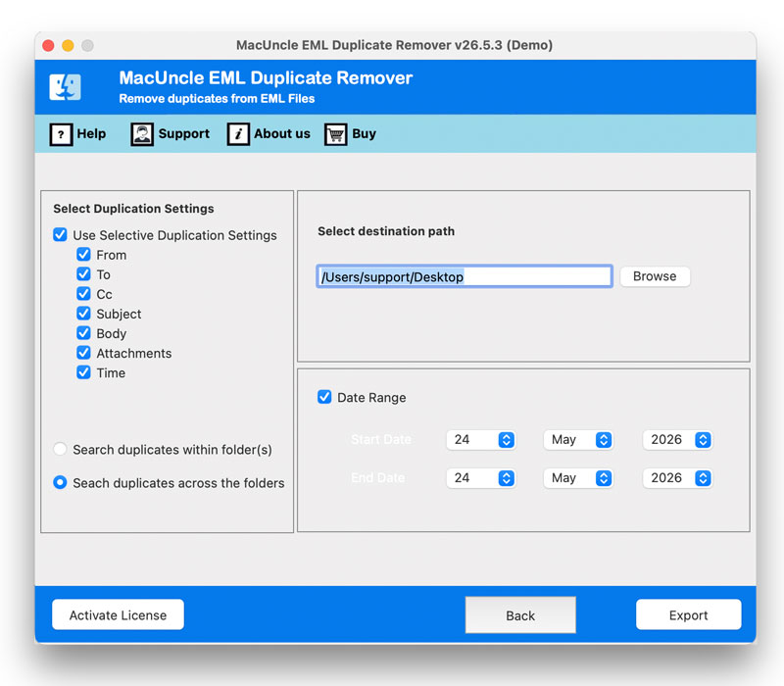Disable the Date Range checkbox

click(x=324, y=397)
